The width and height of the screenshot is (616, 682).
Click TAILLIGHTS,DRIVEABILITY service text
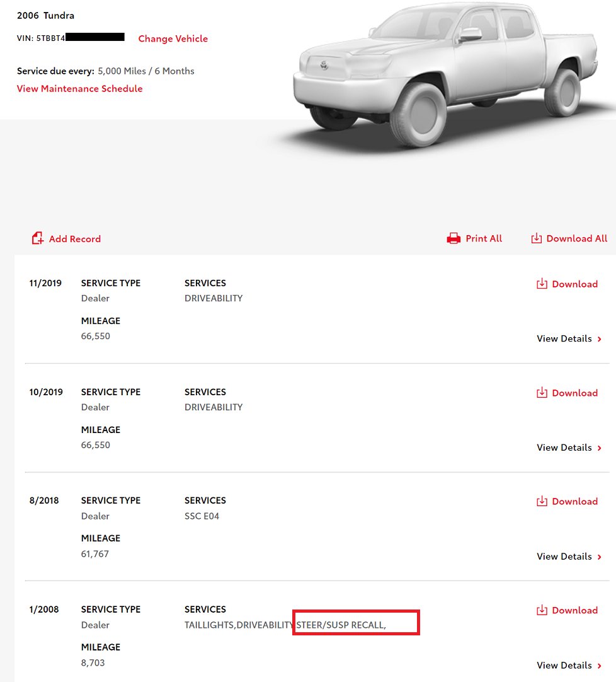(239, 625)
